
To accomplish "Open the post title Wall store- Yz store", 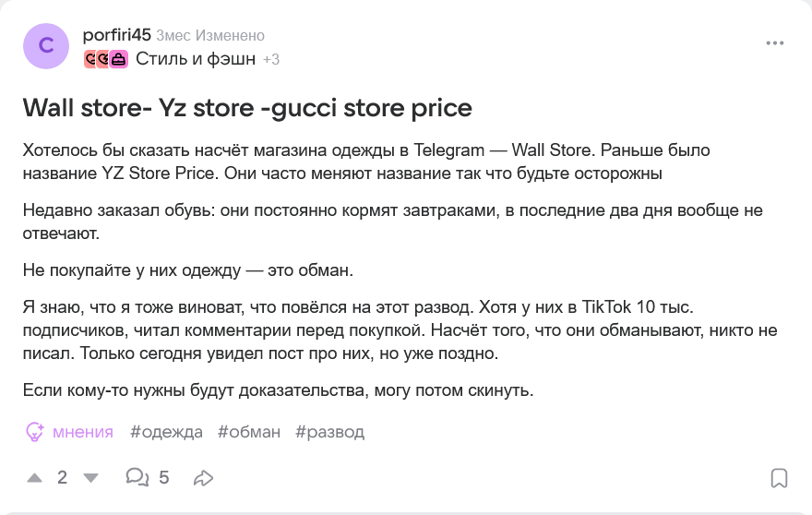I will [247, 108].
